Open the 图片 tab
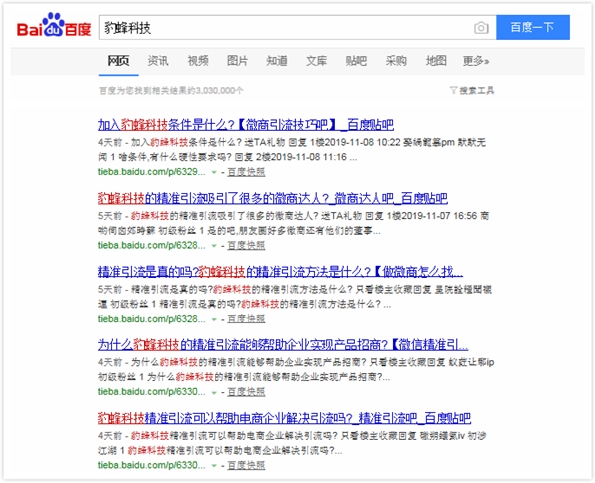Image resolution: width=595 pixels, height=483 pixels. pyautogui.click(x=237, y=61)
